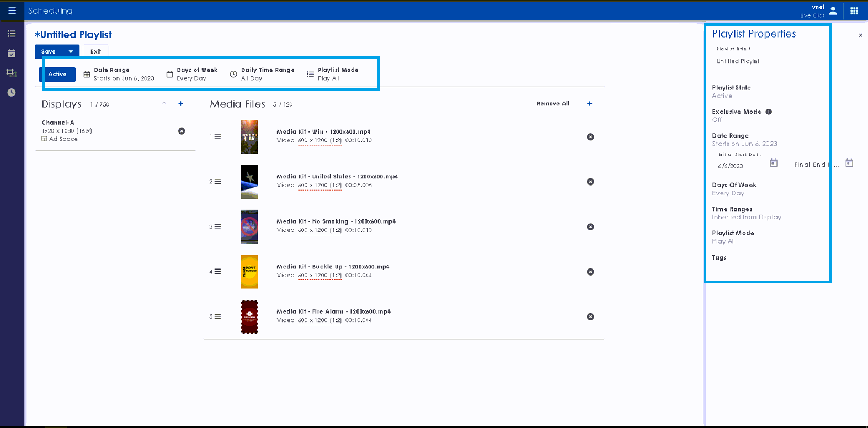Open the Save dropdown arrow
Image resolution: width=868 pixels, height=428 pixels.
coord(71,52)
